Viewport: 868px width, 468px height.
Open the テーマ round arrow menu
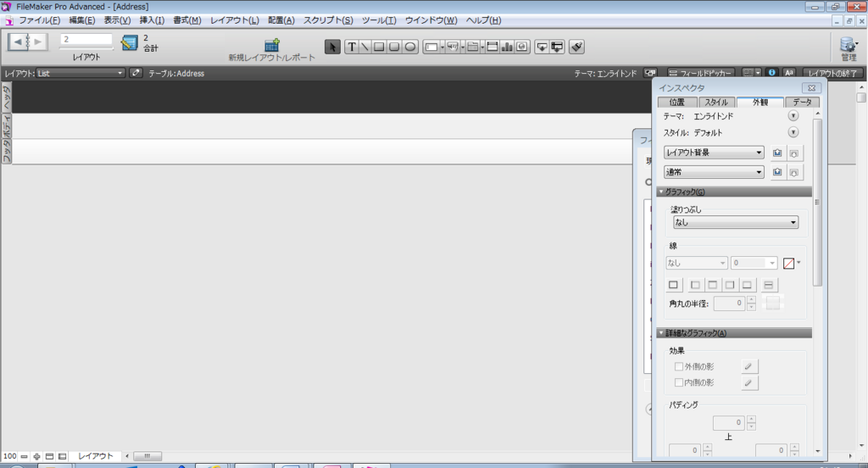click(793, 116)
